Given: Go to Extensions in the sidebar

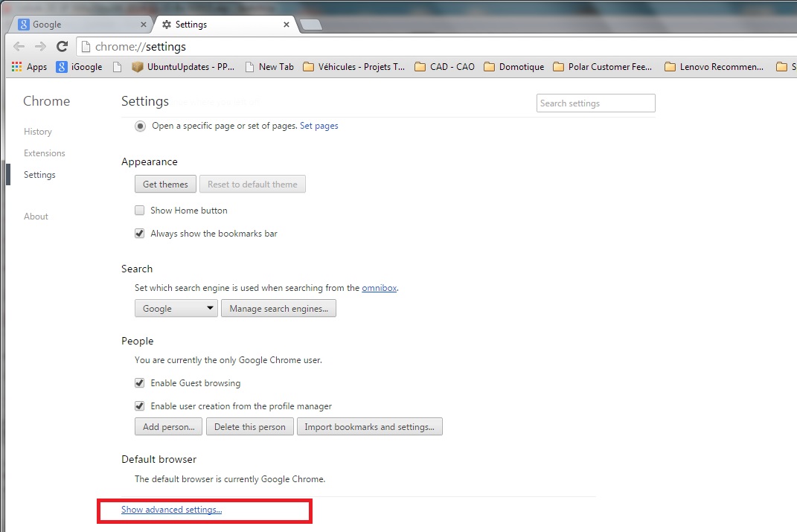Looking at the screenshot, I should 45,153.
